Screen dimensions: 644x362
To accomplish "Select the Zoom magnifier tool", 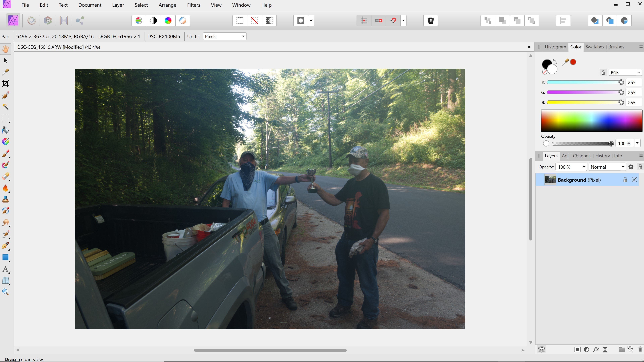I will [x=6, y=292].
